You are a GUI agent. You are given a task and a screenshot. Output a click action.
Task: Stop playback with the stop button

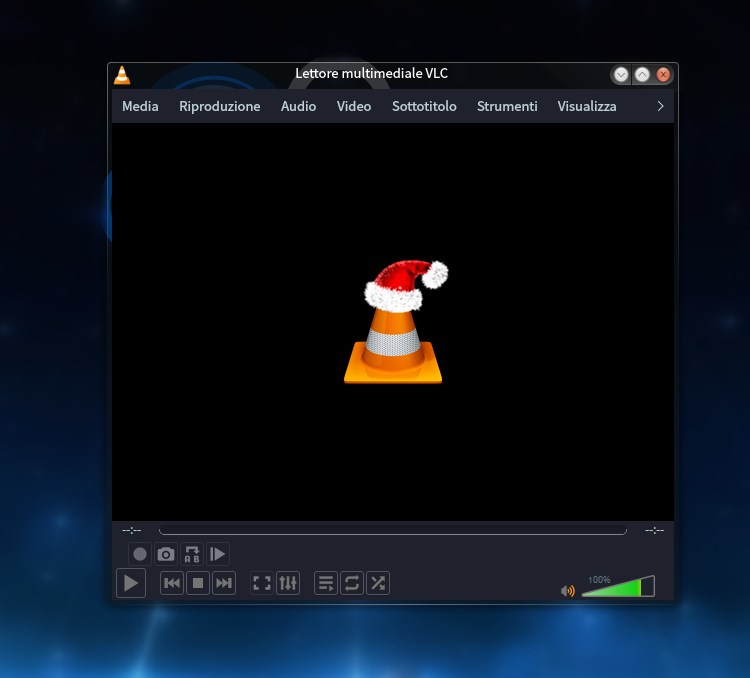198,583
